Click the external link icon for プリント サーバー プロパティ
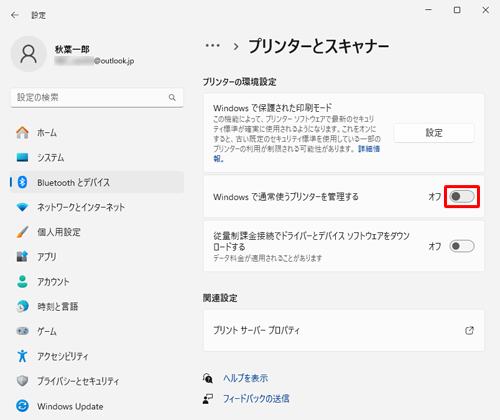 pyautogui.click(x=469, y=330)
